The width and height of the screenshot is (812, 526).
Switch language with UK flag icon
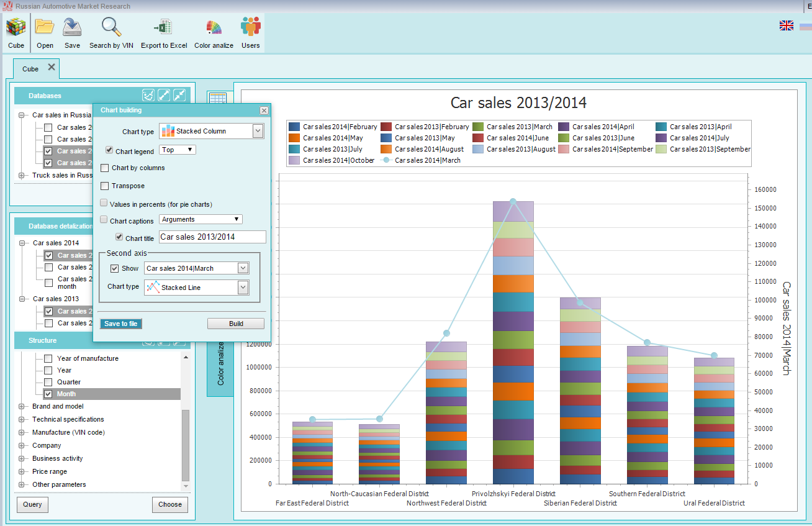[787, 25]
